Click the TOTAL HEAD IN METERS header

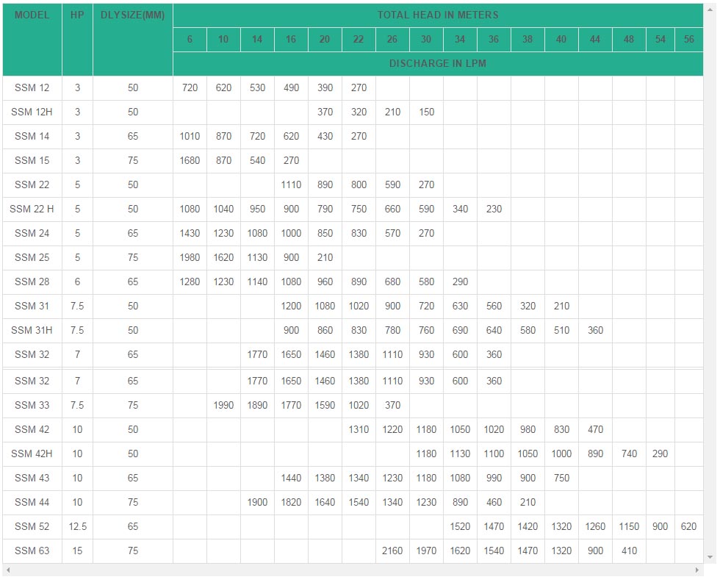point(438,15)
